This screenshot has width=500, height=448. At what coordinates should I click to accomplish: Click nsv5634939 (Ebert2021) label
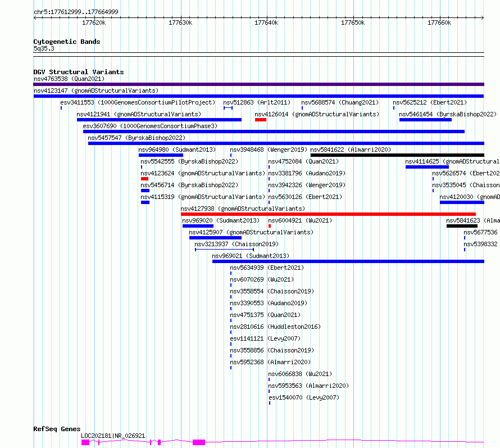coord(267,268)
